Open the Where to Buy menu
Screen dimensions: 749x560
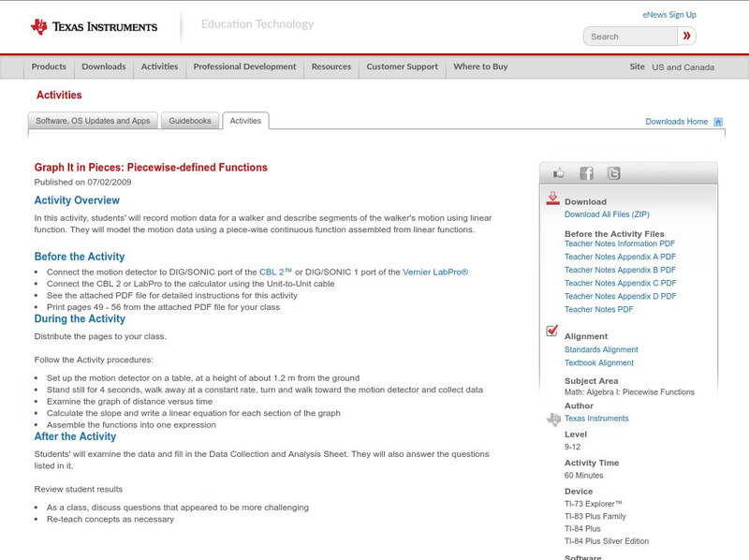click(480, 66)
